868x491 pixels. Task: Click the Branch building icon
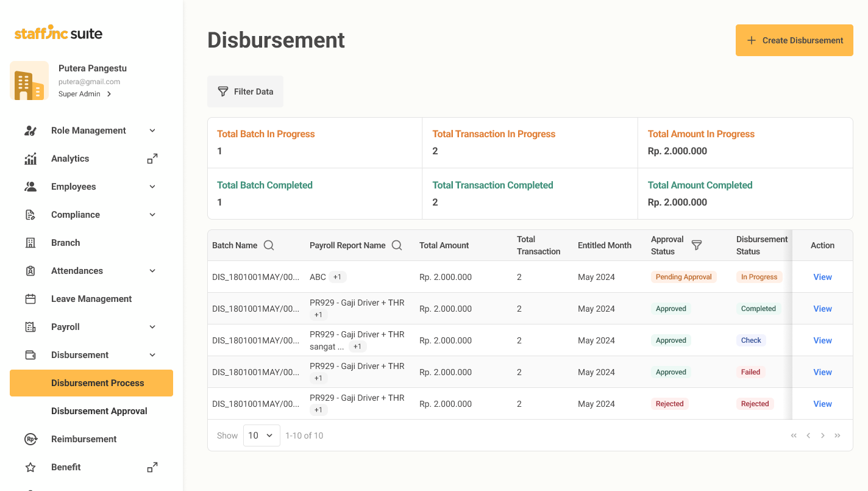click(x=30, y=243)
